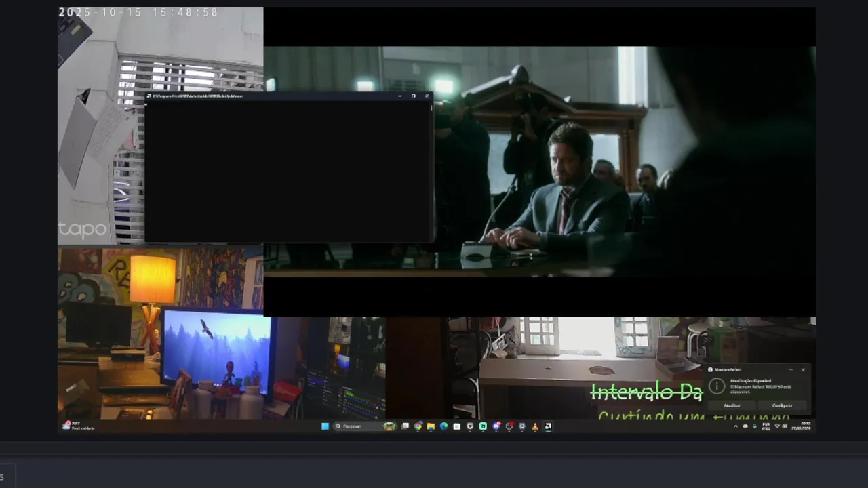Screen dimensions: 868x488
Task: Open the taskbar clock and date
Action: (x=801, y=426)
